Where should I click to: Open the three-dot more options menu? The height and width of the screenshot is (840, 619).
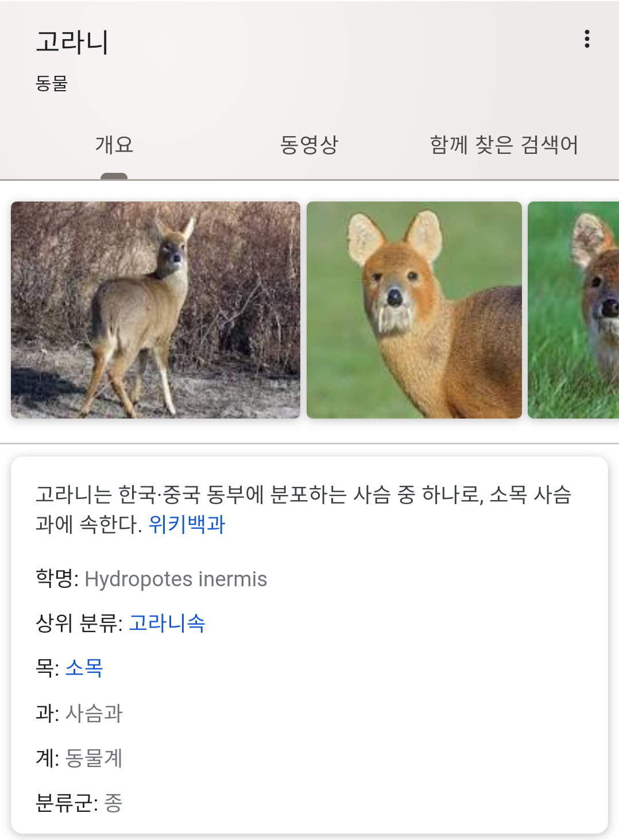click(x=586, y=39)
